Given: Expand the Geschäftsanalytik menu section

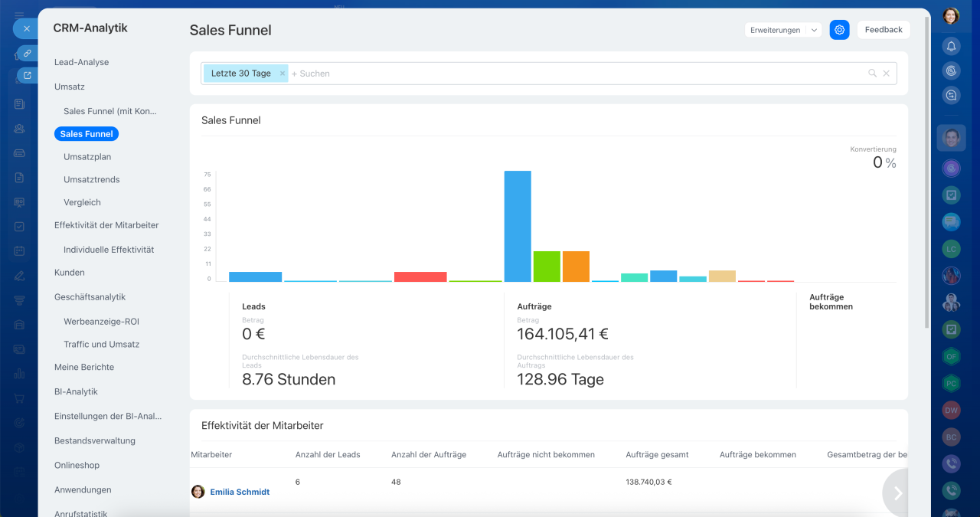Looking at the screenshot, I should [x=90, y=296].
